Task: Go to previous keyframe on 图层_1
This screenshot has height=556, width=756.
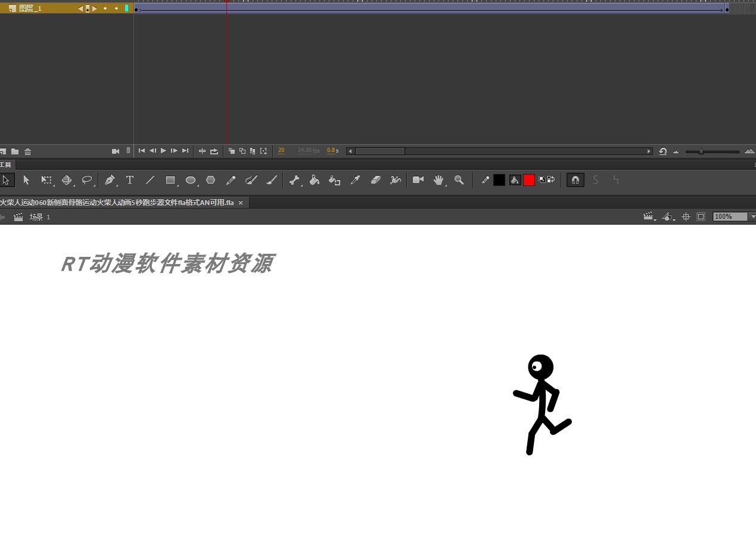Action: [x=81, y=8]
